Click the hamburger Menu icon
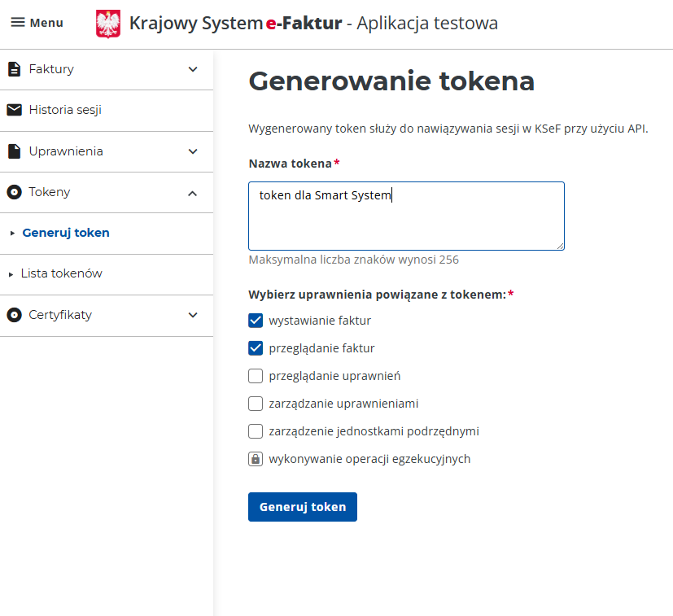 18,23
